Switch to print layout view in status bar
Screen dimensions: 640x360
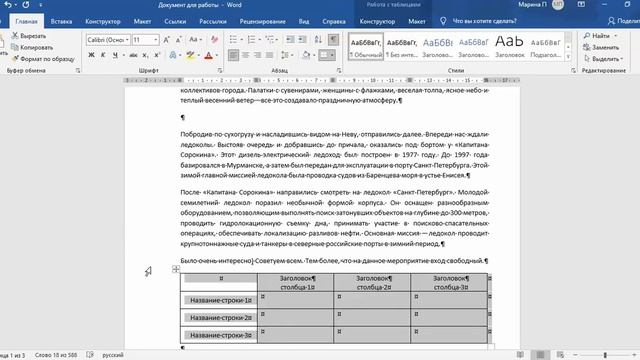click(540, 355)
